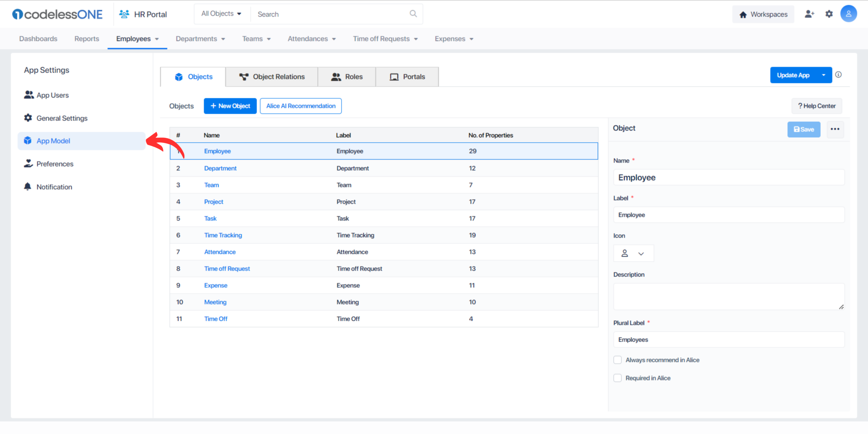Select App Model in sidebar

tap(81, 141)
